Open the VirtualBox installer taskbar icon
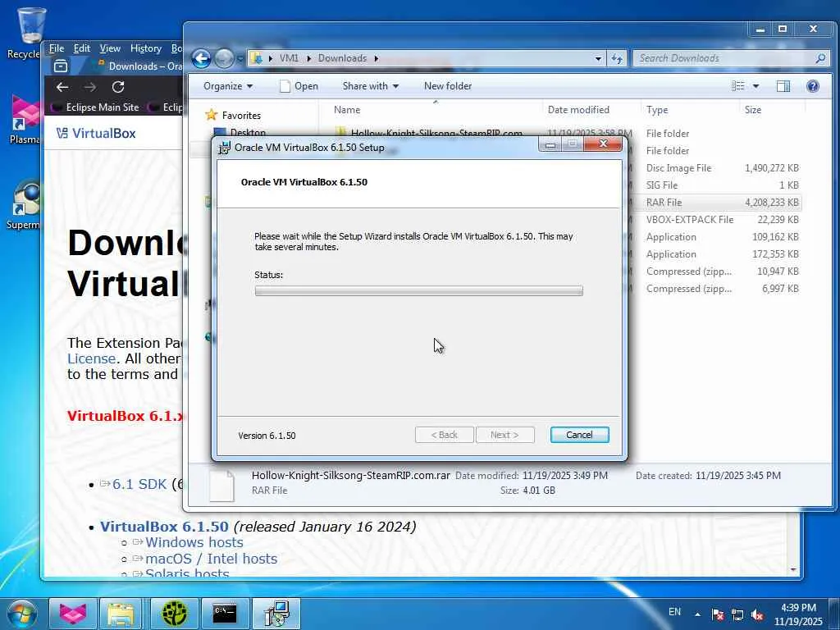Screen dimensions: 840x630 point(276,614)
